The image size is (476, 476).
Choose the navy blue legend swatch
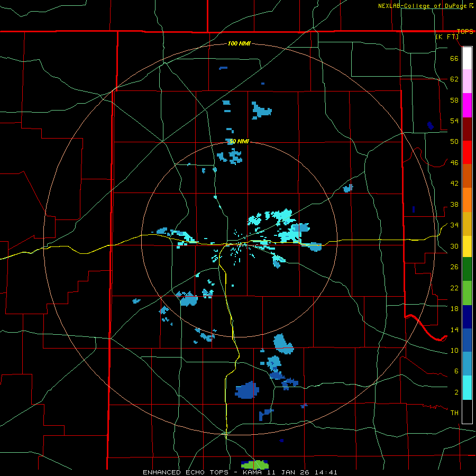pyautogui.click(x=467, y=317)
